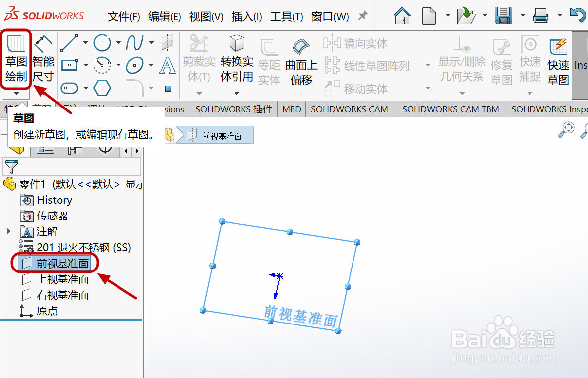Click the top-left handle of the plane

(222, 221)
